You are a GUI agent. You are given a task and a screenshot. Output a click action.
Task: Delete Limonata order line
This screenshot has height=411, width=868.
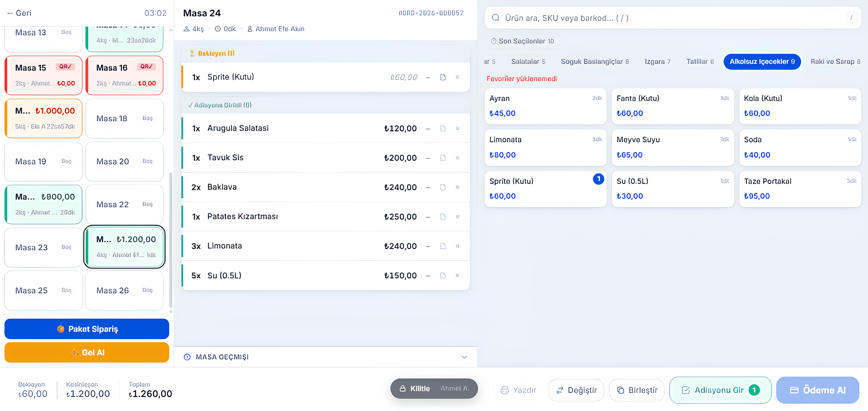click(457, 246)
